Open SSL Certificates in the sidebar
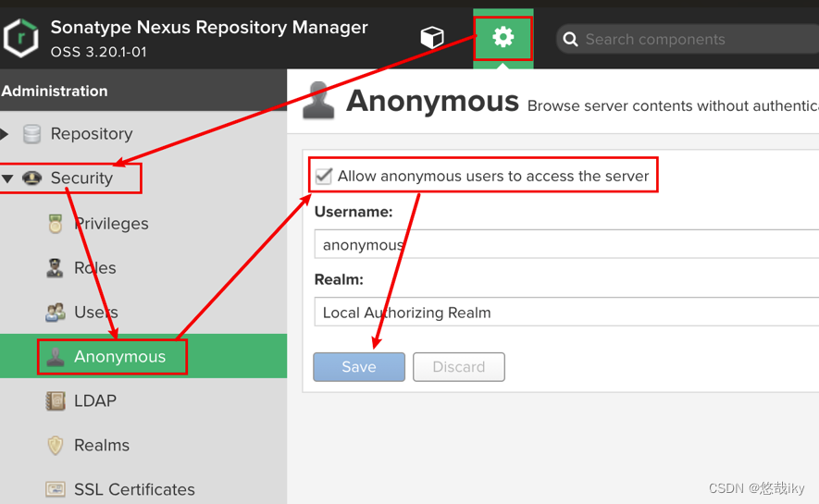The width and height of the screenshot is (819, 504). click(x=134, y=489)
